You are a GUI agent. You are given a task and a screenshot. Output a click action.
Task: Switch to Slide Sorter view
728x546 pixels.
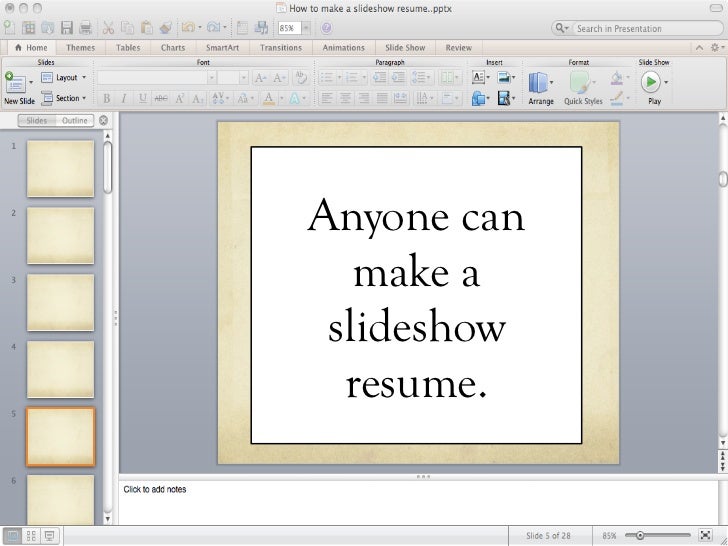[31, 536]
